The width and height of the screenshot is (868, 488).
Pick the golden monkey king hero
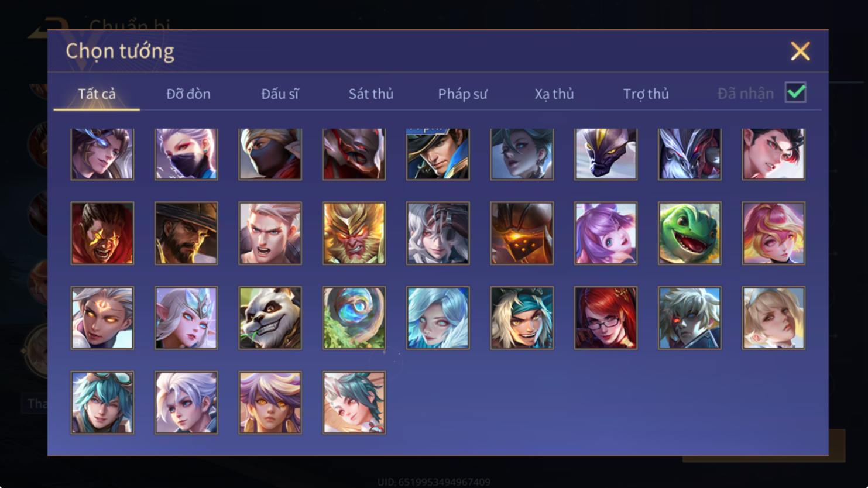[354, 233]
